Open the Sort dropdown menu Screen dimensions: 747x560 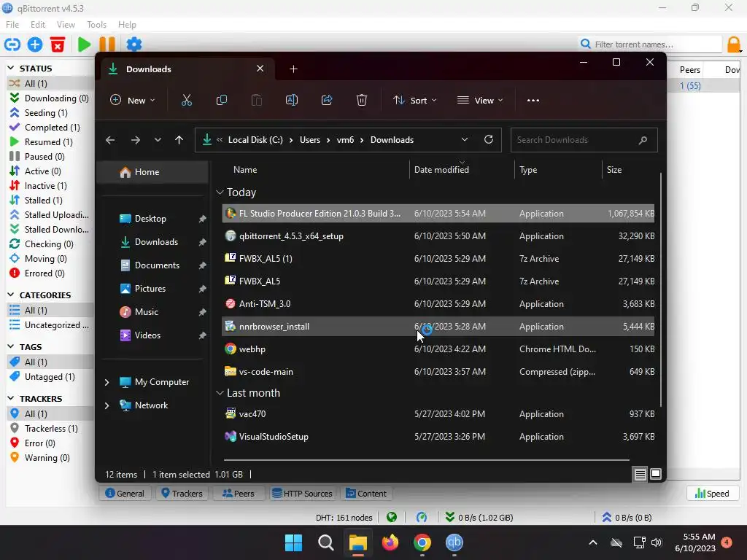point(414,101)
